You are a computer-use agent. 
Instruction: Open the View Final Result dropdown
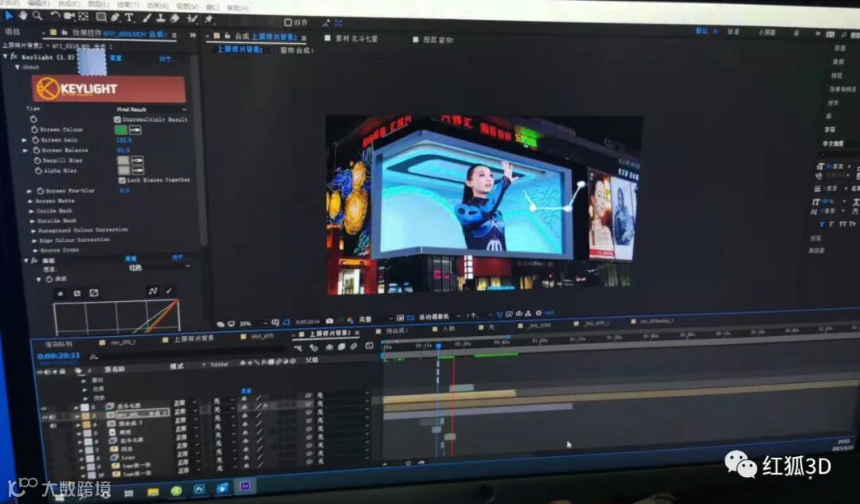[151, 109]
